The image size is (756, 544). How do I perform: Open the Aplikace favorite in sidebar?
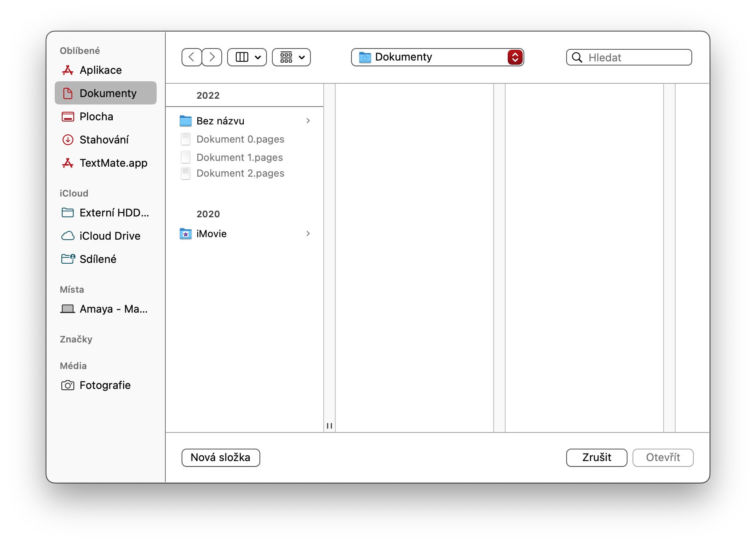point(100,70)
